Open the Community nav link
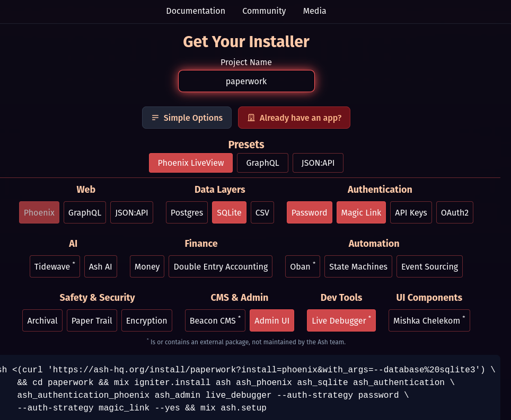This screenshot has height=420, width=511. click(264, 11)
